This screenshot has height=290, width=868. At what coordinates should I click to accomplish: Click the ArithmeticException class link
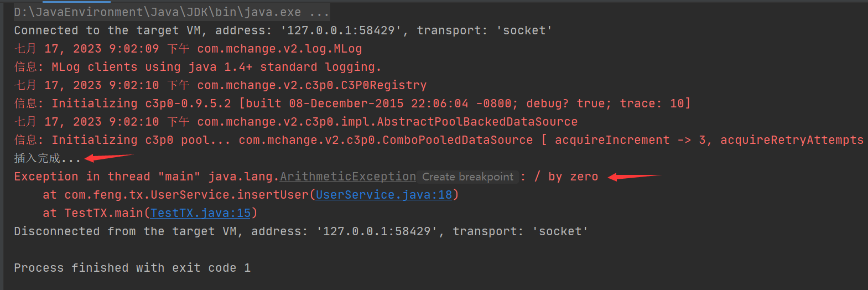click(x=348, y=177)
